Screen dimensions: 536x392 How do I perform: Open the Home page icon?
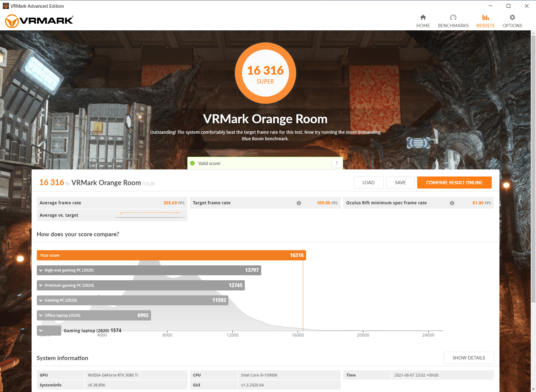pyautogui.click(x=423, y=17)
